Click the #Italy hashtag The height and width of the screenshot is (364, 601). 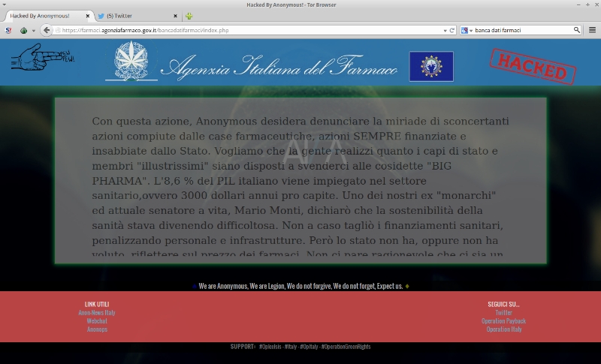(291, 347)
